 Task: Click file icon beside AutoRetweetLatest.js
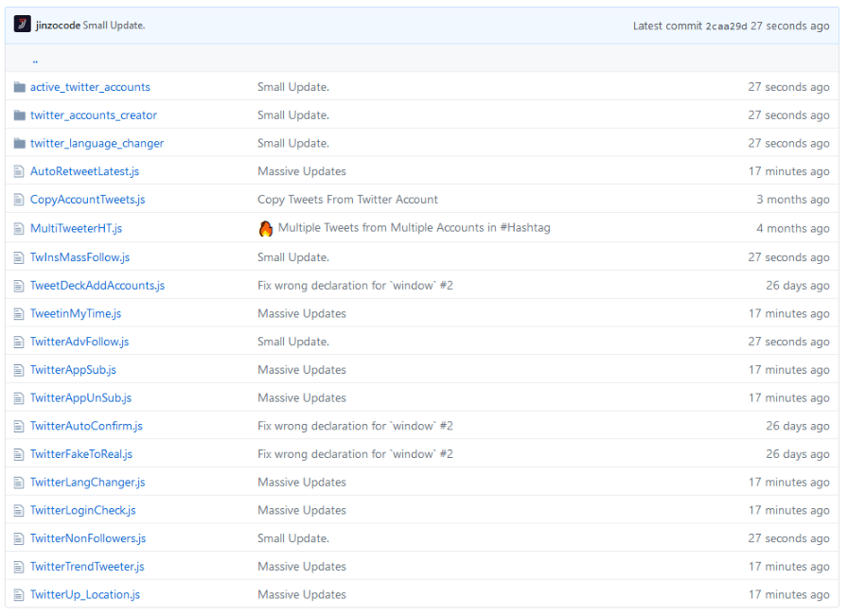pos(19,171)
